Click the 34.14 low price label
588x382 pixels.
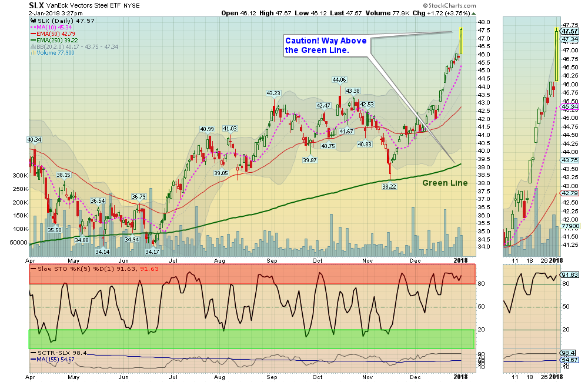pos(102,252)
